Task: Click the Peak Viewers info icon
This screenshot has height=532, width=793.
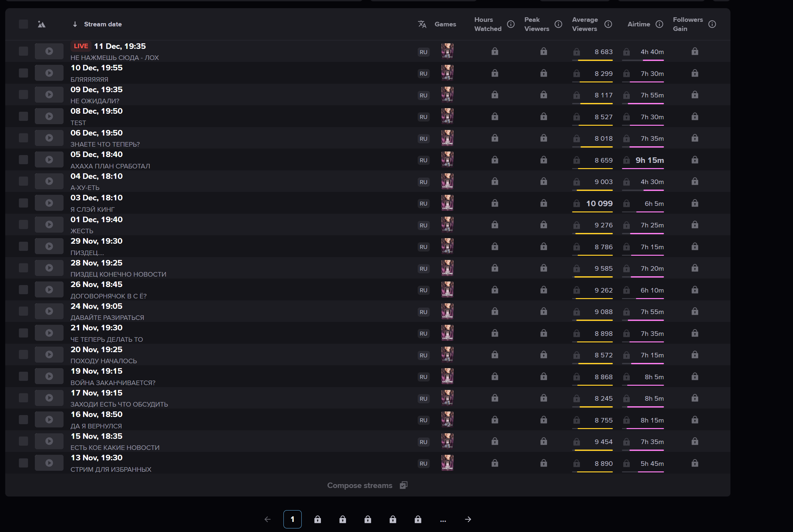Action: 558,24
